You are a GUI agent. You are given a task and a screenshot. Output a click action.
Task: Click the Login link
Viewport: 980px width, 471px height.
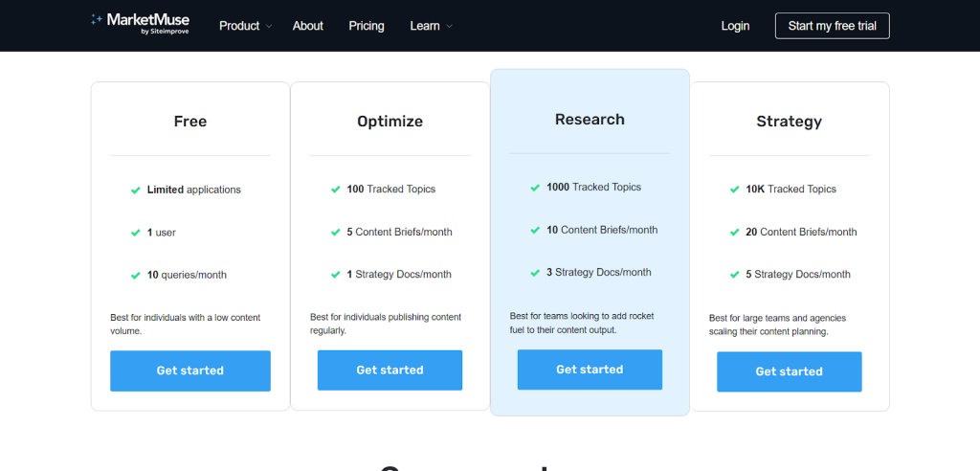735,26
